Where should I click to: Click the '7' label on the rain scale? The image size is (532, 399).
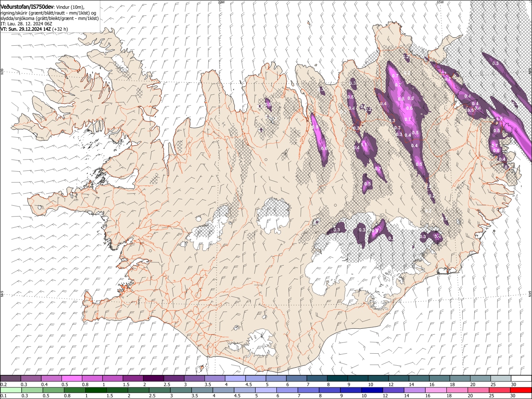pos(299,396)
